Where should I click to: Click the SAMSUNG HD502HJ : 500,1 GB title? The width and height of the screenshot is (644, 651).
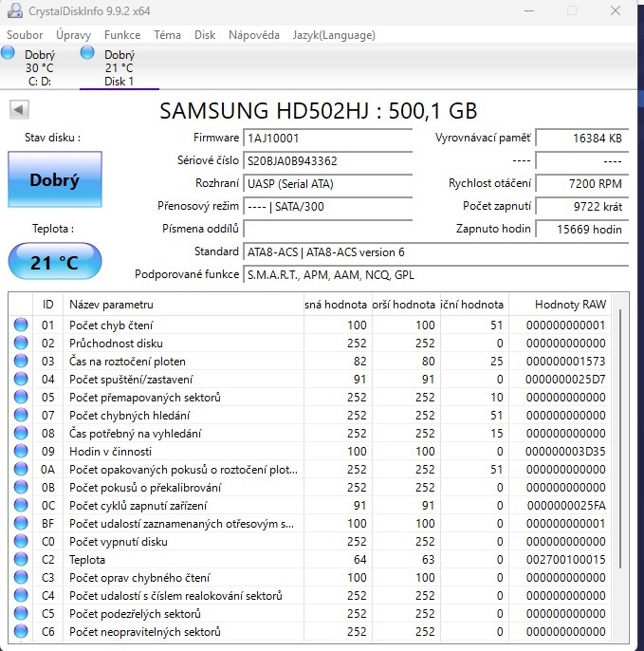319,111
